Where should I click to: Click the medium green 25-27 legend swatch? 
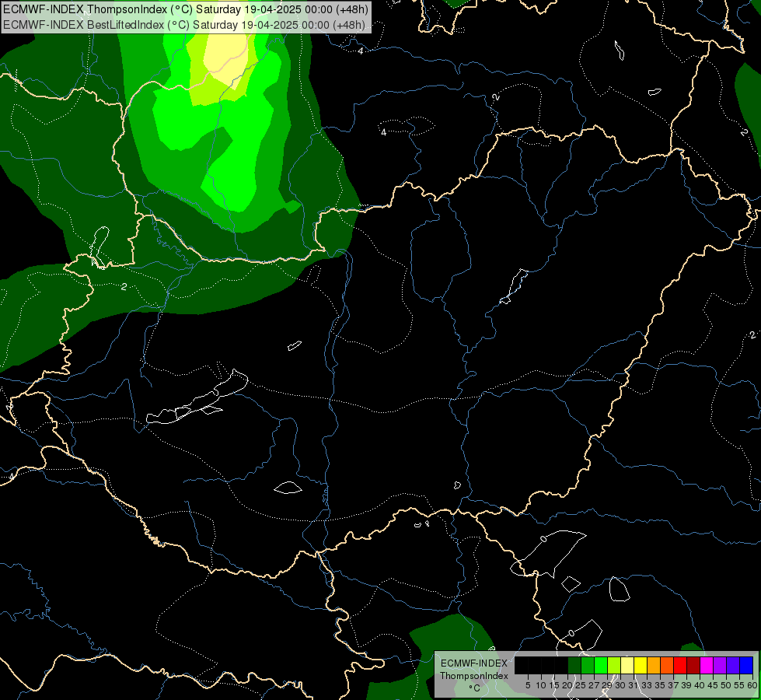pyautogui.click(x=588, y=665)
